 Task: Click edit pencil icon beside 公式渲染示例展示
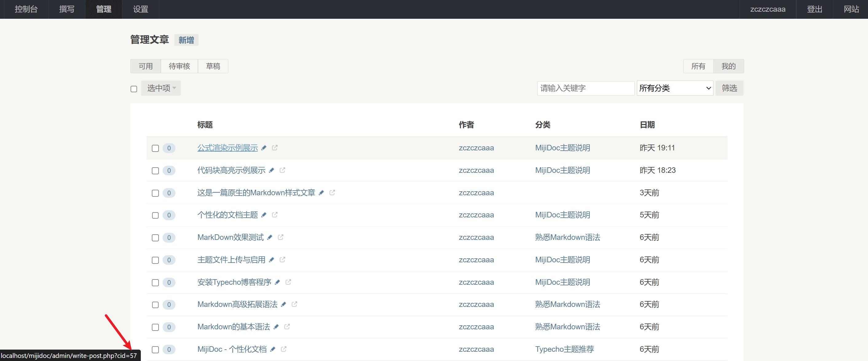click(x=264, y=148)
